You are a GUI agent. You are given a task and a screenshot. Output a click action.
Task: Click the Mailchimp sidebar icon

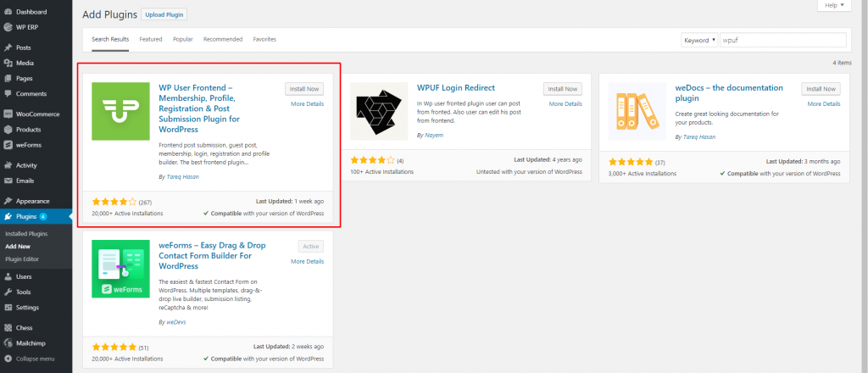[7, 344]
